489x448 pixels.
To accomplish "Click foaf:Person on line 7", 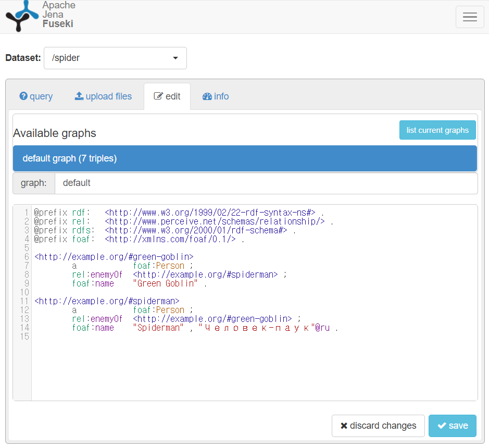I will [x=159, y=266].
